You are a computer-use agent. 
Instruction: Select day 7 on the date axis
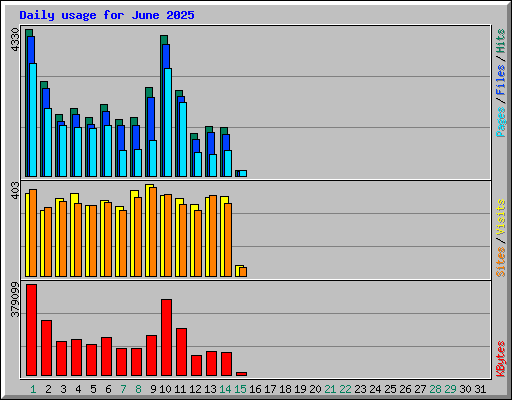click(x=123, y=389)
